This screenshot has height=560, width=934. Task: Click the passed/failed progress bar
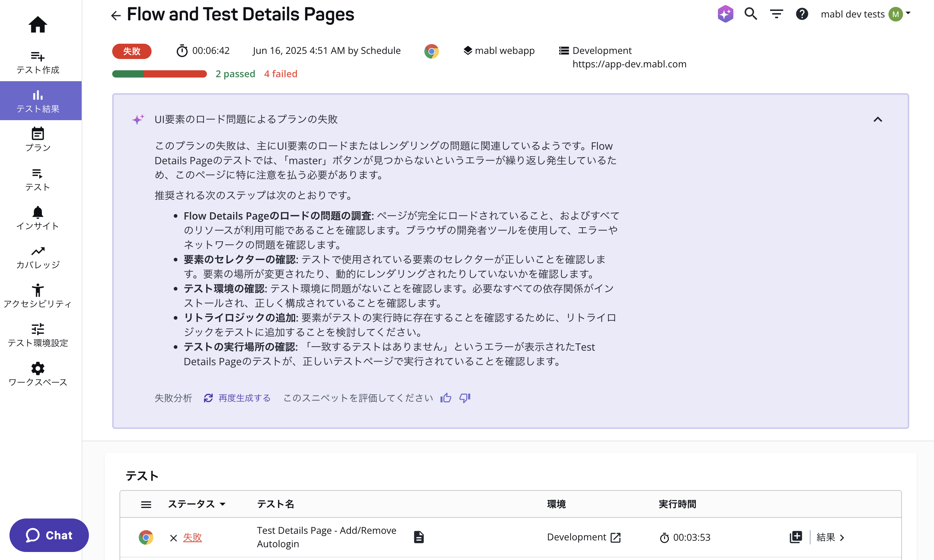159,74
